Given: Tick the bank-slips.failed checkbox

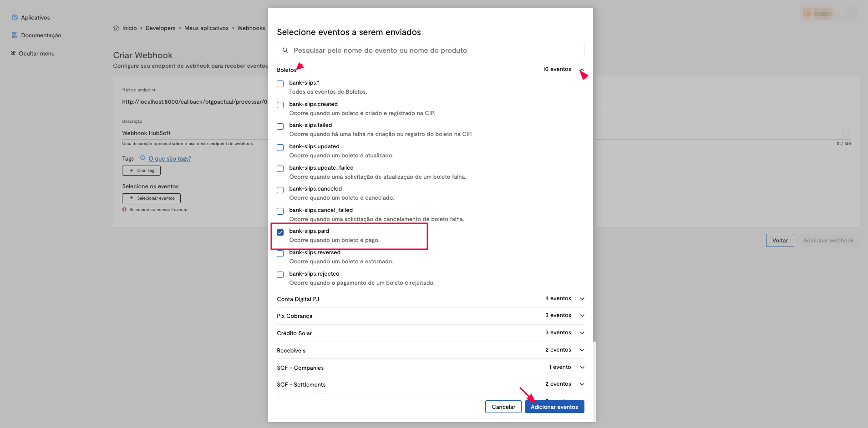Looking at the screenshot, I should 280,126.
